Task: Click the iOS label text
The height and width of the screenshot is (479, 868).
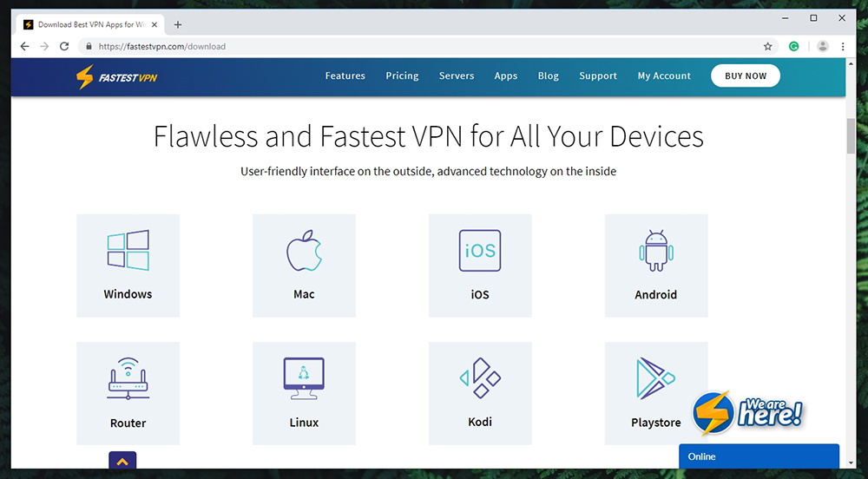Action: tap(480, 295)
